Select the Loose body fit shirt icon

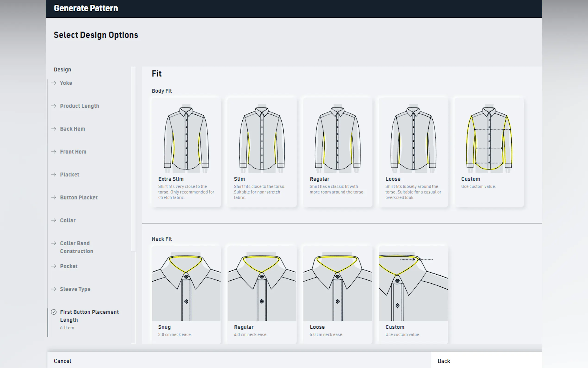(413, 139)
